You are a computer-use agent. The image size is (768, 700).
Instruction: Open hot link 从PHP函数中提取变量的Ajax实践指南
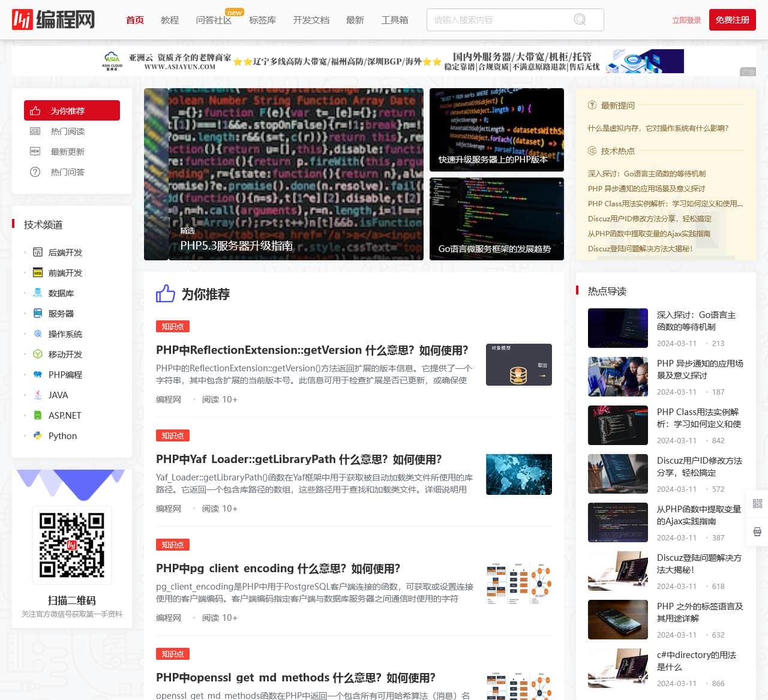click(649, 233)
